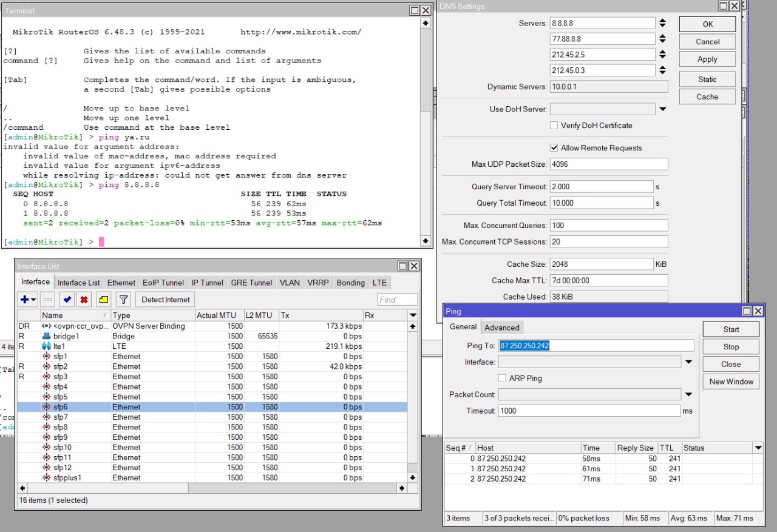Click up/down arrows beside server 212.45.0.3
The width and height of the screenshot is (777, 532).
[662, 70]
